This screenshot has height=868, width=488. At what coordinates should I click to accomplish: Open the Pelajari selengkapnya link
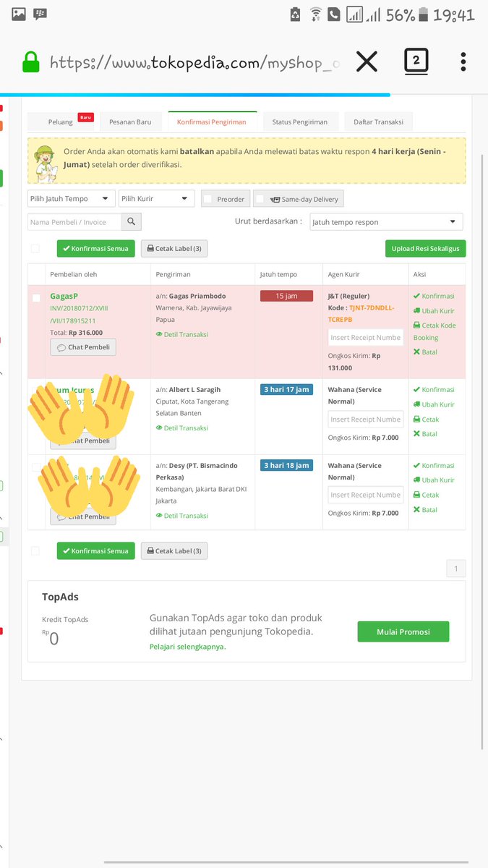point(188,647)
